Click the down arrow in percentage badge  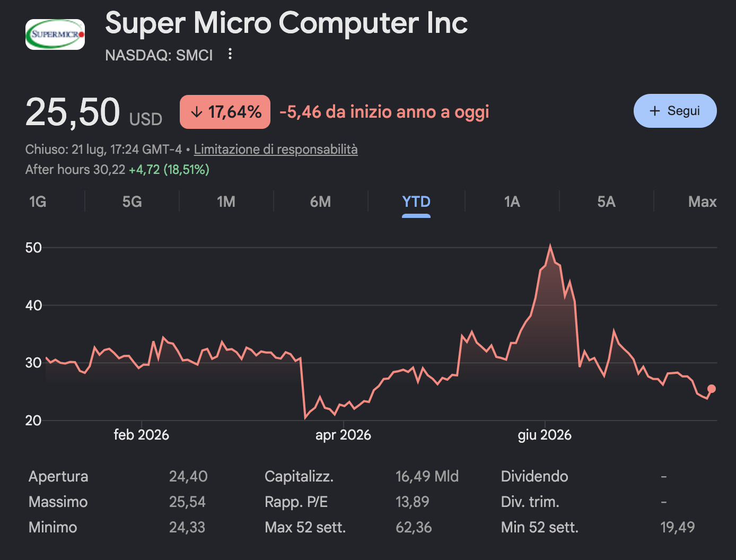[x=197, y=112]
